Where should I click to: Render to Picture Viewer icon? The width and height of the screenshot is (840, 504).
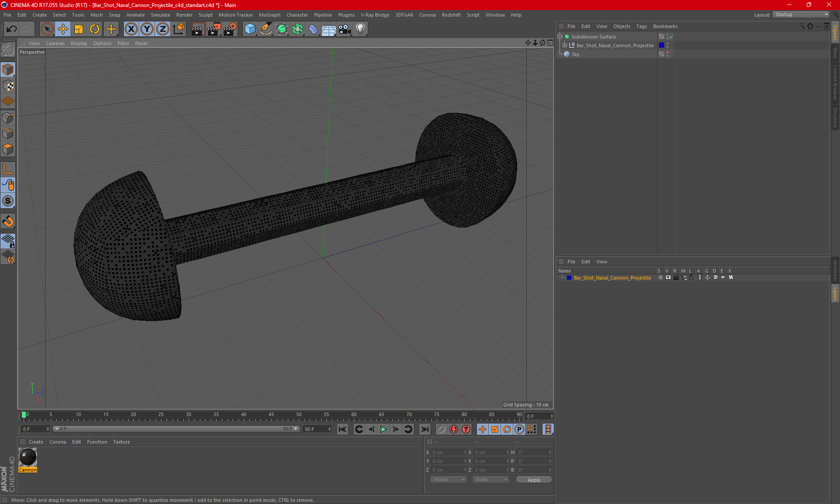[x=214, y=29]
